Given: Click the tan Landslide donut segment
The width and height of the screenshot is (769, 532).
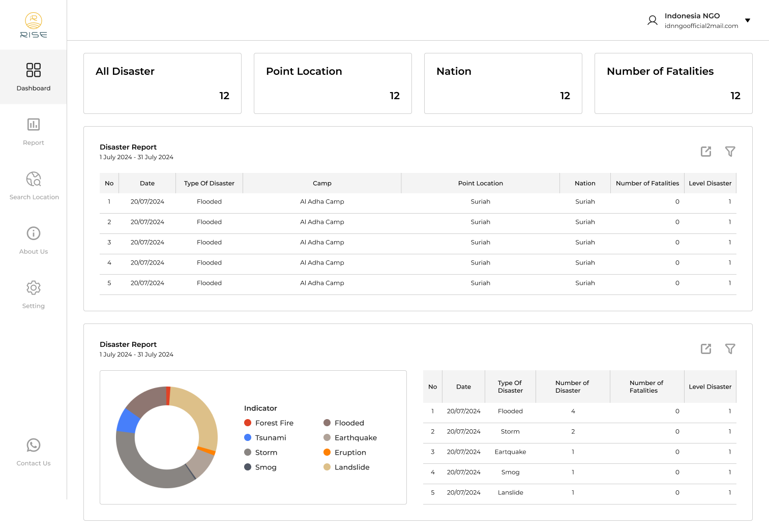Looking at the screenshot, I should tap(201, 415).
